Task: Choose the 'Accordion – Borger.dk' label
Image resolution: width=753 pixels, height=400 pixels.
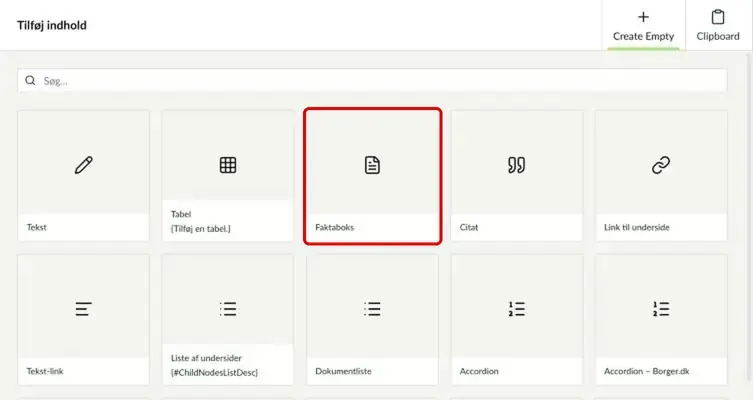Action: (646, 371)
